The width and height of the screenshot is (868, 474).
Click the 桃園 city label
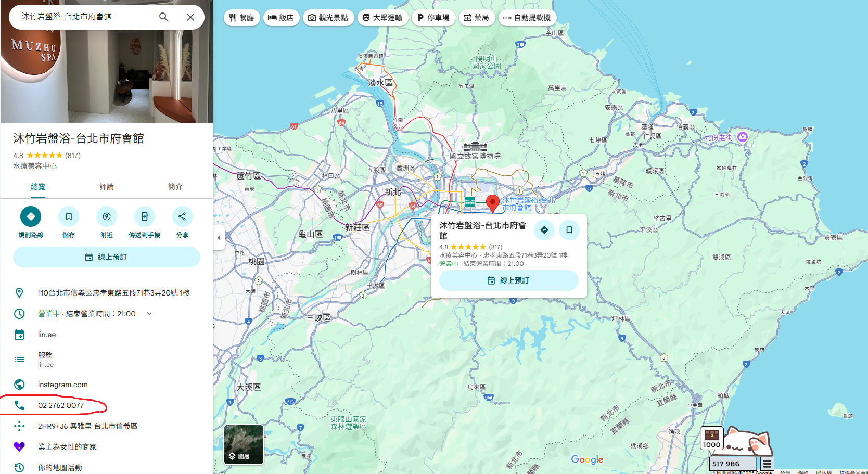coord(256,261)
